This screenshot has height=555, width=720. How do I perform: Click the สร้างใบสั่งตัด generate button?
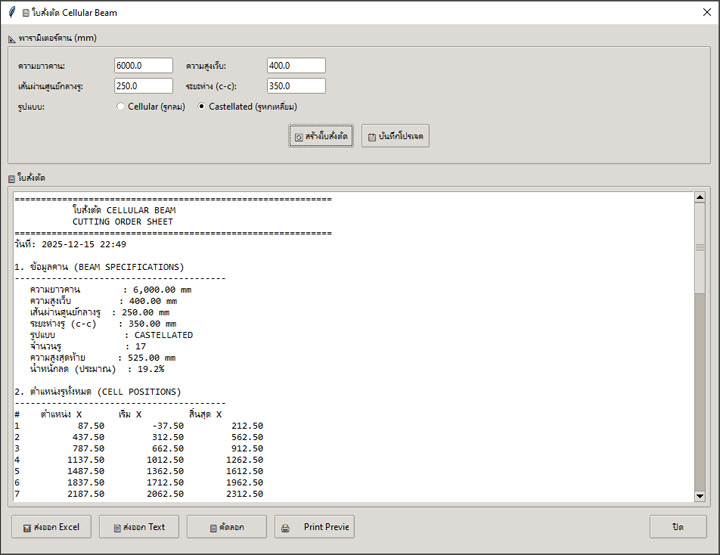click(x=321, y=136)
